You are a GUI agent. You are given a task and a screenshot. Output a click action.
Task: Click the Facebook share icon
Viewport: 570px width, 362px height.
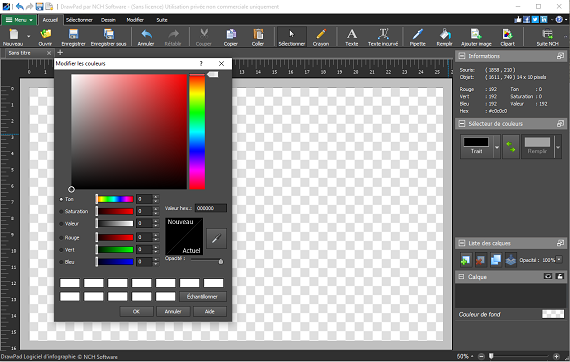[526, 20]
